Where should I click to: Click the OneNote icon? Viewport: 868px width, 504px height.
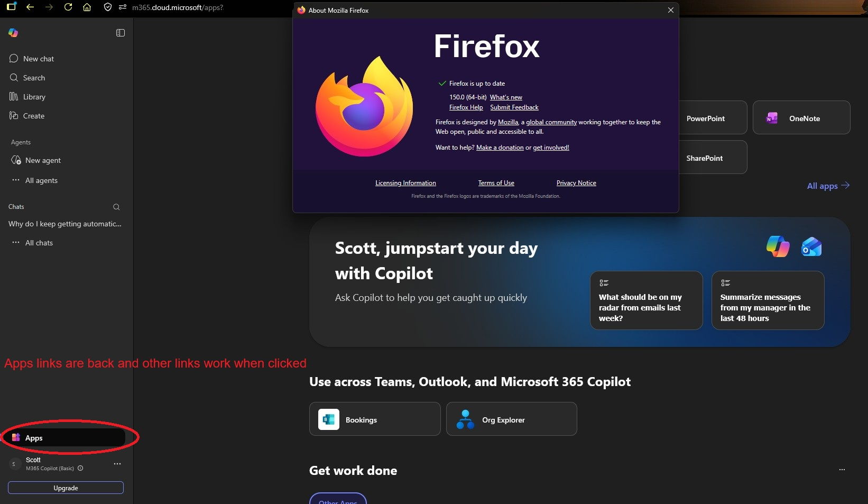[772, 118]
